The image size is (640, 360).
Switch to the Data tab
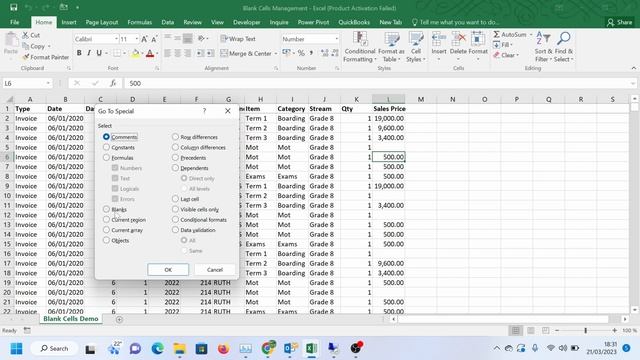tap(167, 22)
